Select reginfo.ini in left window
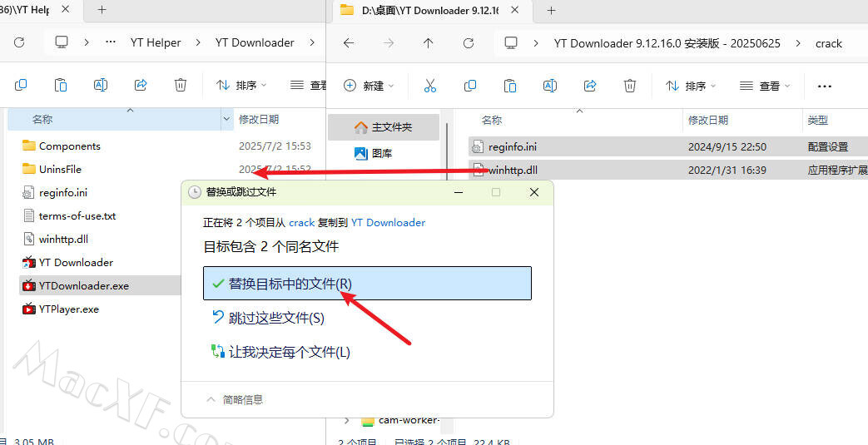This screenshot has height=445, width=868. tap(62, 193)
